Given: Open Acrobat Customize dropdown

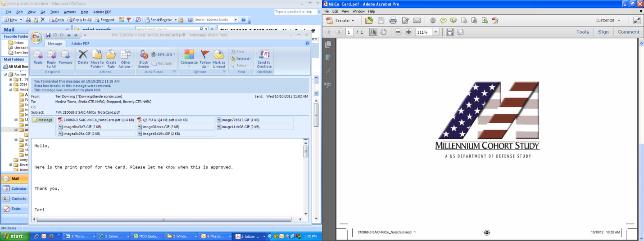Looking at the screenshot, I should point(608,20).
